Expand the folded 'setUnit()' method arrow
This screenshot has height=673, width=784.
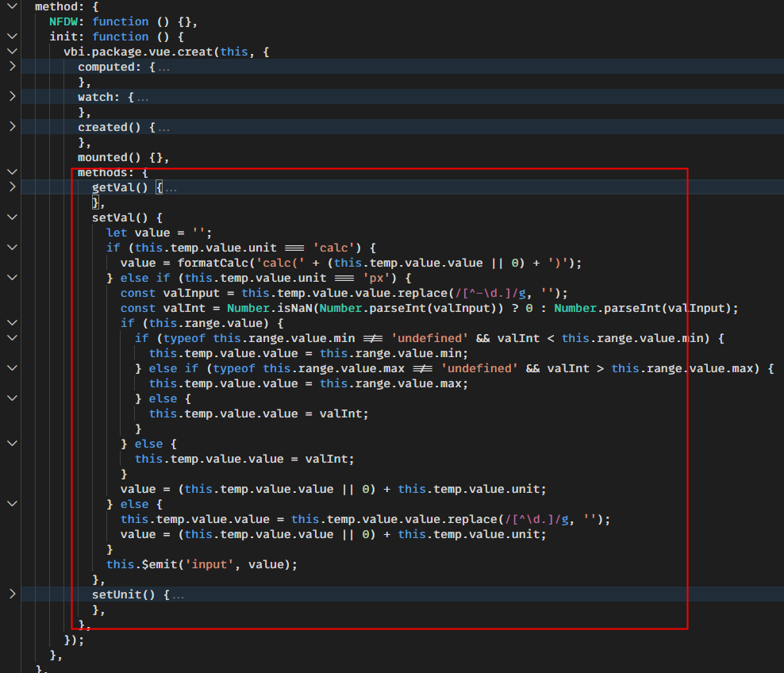tap(13, 594)
